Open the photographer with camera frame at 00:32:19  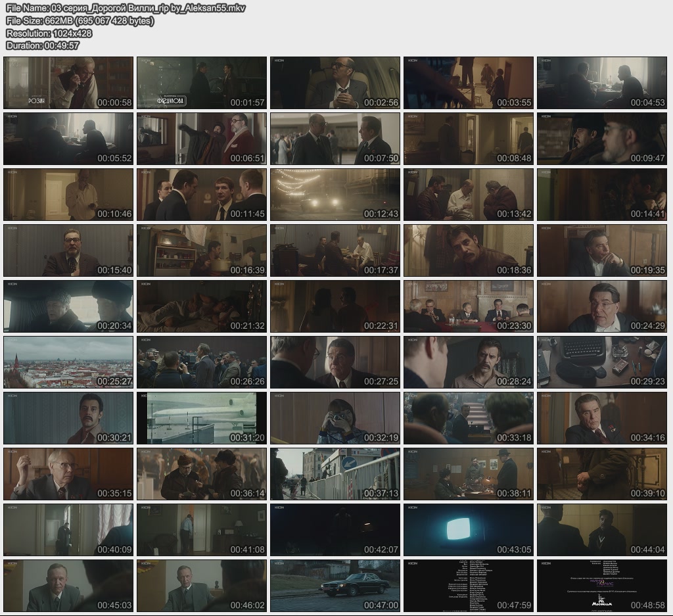coord(335,418)
